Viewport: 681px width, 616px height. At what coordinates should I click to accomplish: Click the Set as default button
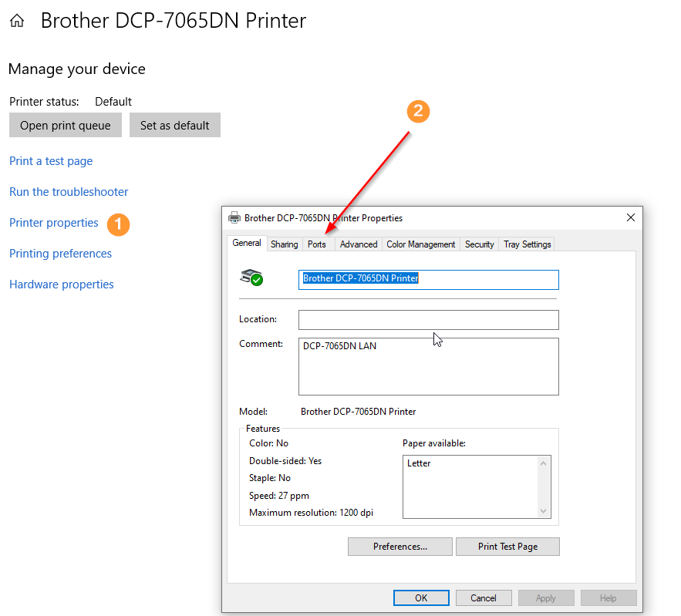(x=174, y=125)
